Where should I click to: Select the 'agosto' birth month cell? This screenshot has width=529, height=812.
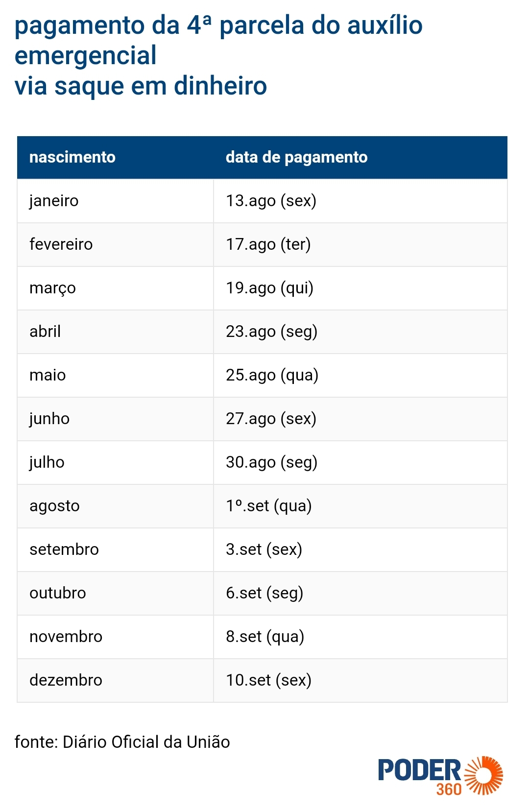pyautogui.click(x=116, y=506)
